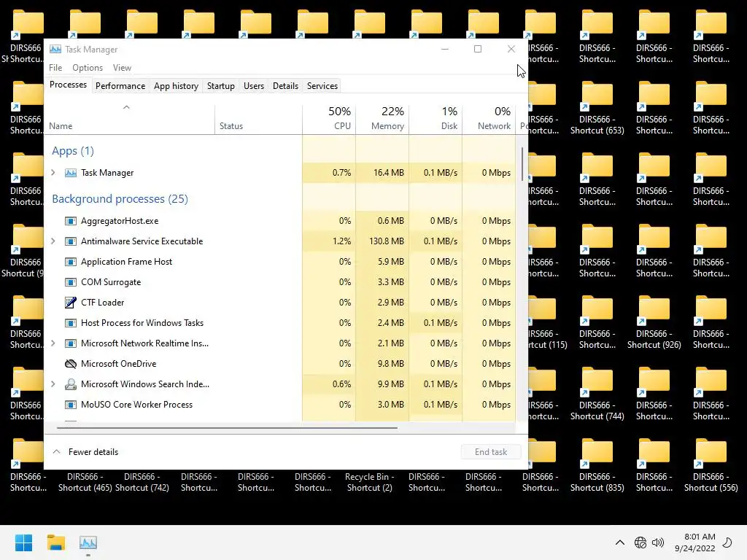Click the 130.8 MB memory value
This screenshot has height=560, width=747.
pos(387,241)
